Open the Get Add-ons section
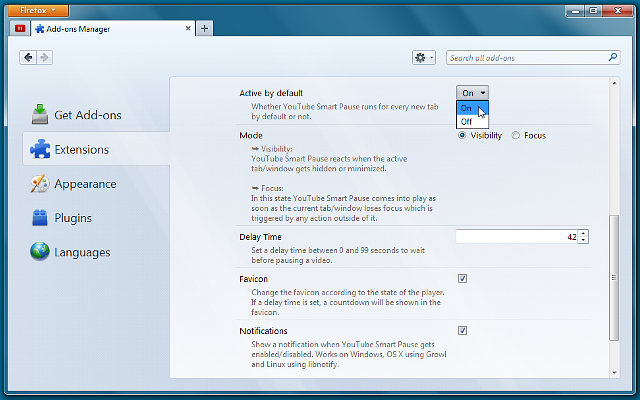This screenshot has width=640, height=400. [x=96, y=115]
